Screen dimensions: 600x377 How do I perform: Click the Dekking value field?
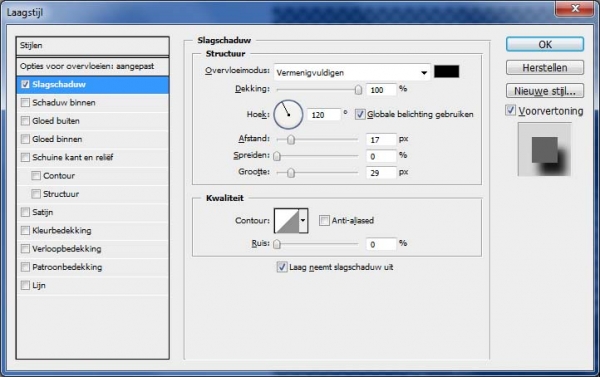pyautogui.click(x=381, y=90)
